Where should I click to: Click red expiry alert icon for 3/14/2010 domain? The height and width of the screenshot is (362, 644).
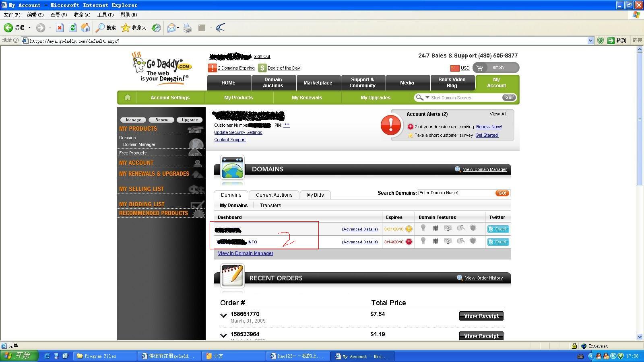coord(409,242)
